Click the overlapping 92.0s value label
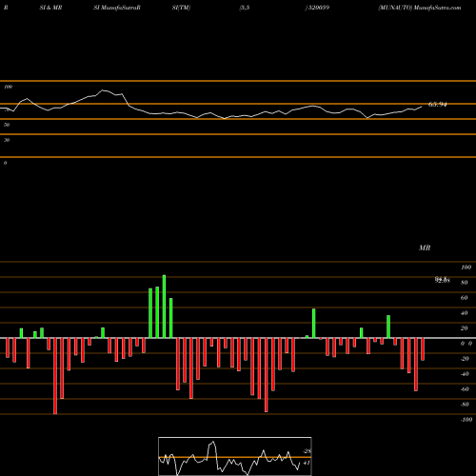 point(443,280)
